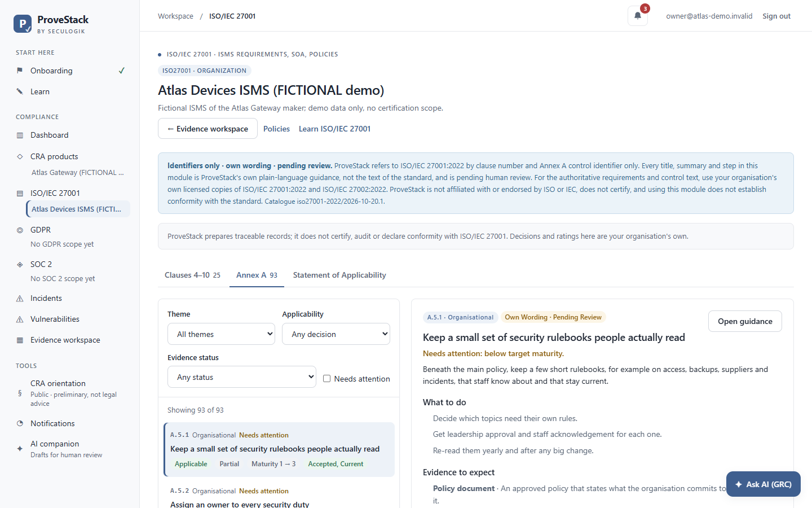Click the Learn pencil icon
812x508 pixels.
tap(20, 91)
